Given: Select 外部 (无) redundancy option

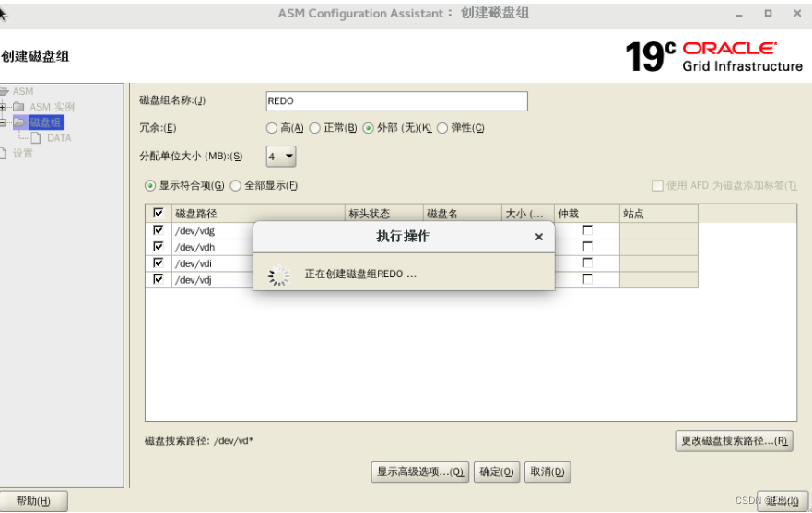Looking at the screenshot, I should pyautogui.click(x=368, y=128).
